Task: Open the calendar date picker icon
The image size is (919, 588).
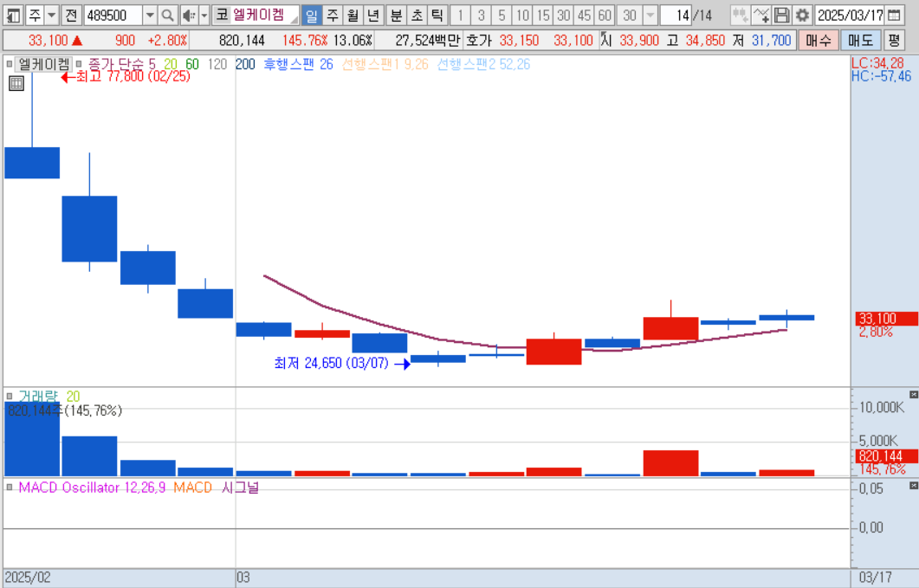Action: (894, 16)
